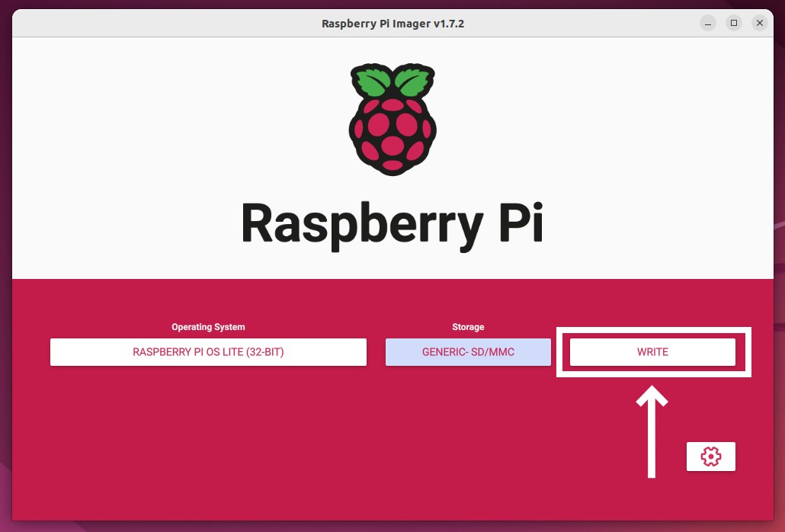Change OS via Raspberry Pi OS Lite button

click(208, 352)
